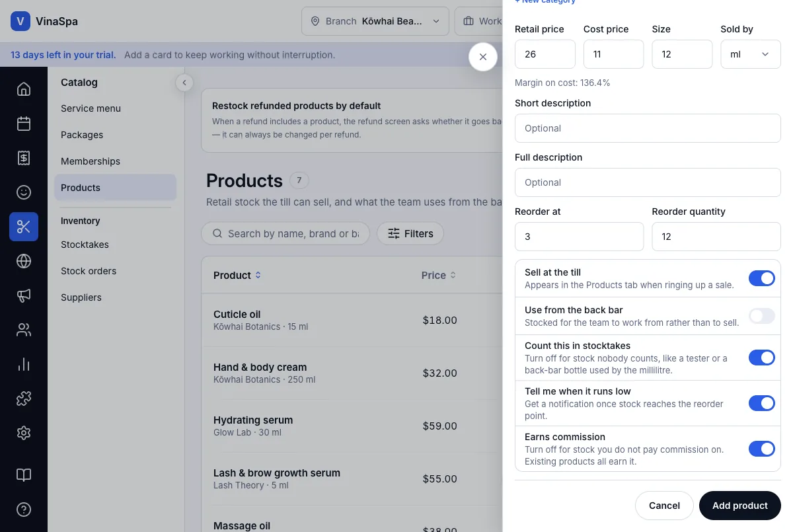The width and height of the screenshot is (793, 532).
Task: Open the Home icon in sidebar
Action: point(24,89)
